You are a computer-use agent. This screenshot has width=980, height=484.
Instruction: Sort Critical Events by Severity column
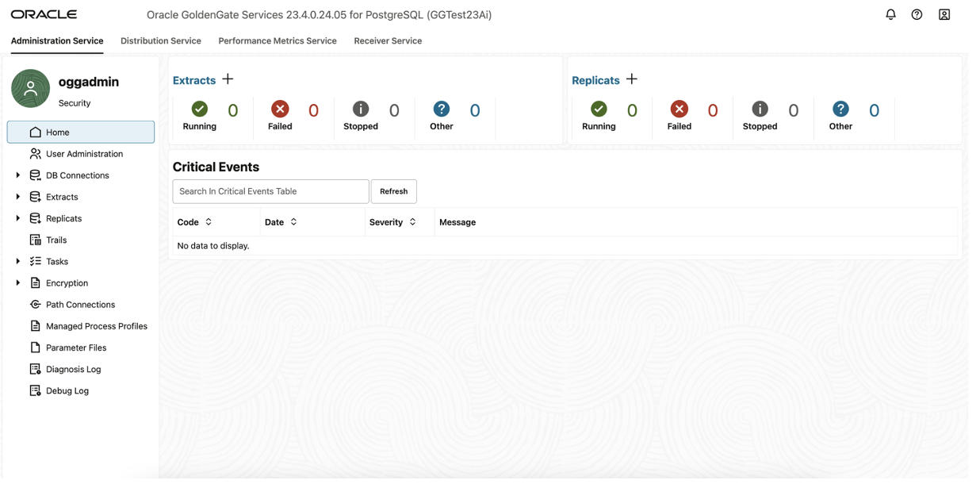coord(412,222)
